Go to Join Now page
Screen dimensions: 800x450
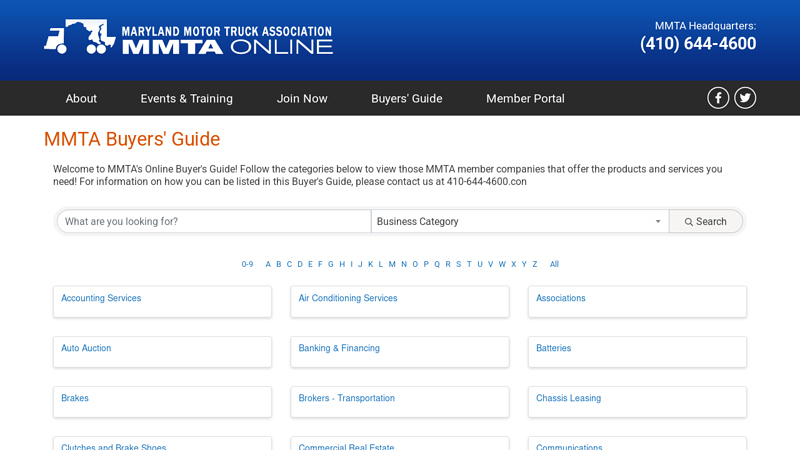point(302,98)
